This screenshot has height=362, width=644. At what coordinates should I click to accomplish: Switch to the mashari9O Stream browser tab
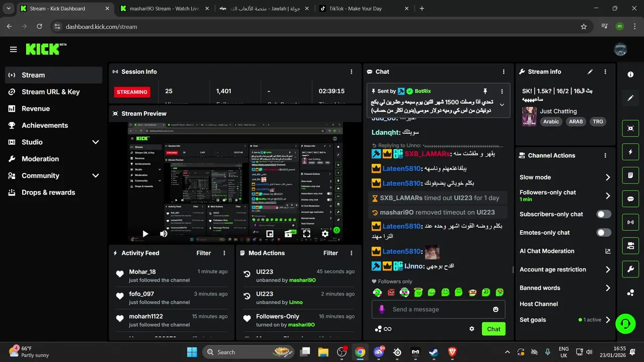coord(165,9)
